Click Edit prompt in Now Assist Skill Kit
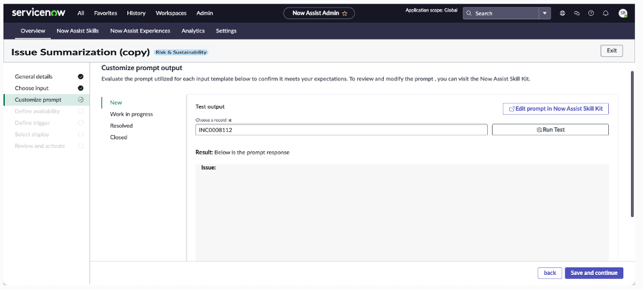644x290 pixels. point(556,109)
